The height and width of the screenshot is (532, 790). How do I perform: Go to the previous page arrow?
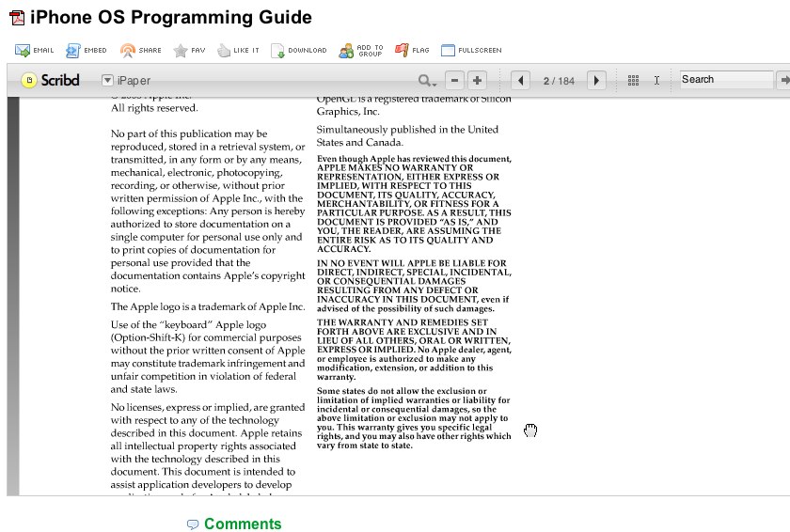[520, 80]
